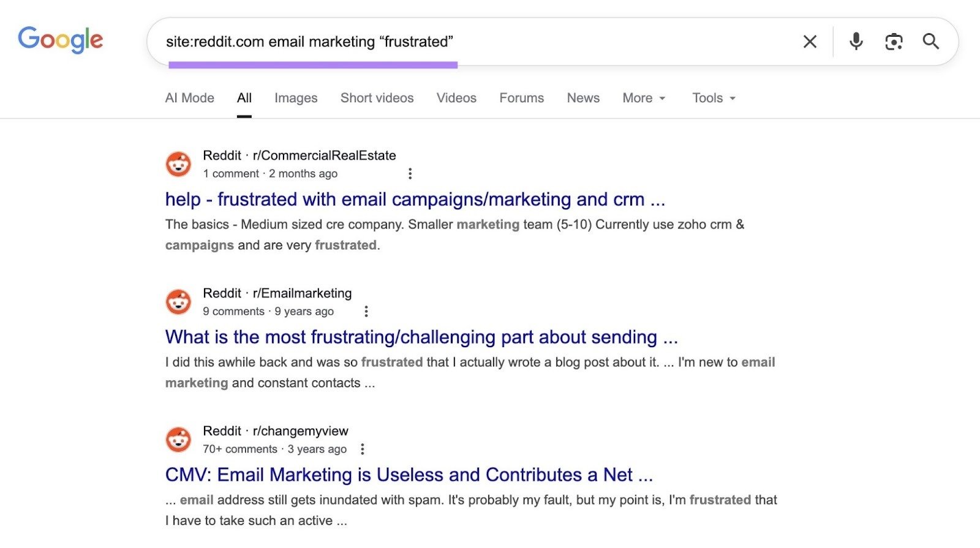Open the three-dot menu on the CMV result
The height and width of the screenshot is (548, 980).
click(363, 449)
